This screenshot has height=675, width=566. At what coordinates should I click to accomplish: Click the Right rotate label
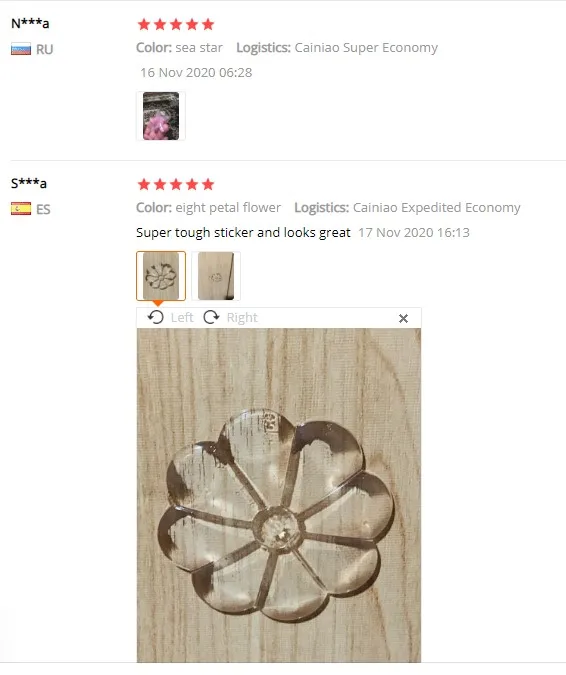(x=242, y=318)
